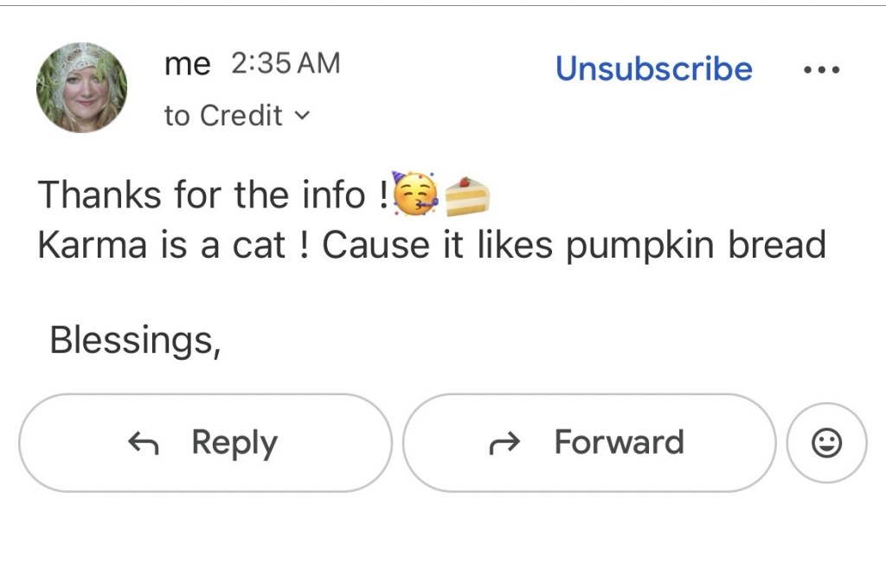Click the sender name 'me'
Screen dimensions: 886x588
187,63
